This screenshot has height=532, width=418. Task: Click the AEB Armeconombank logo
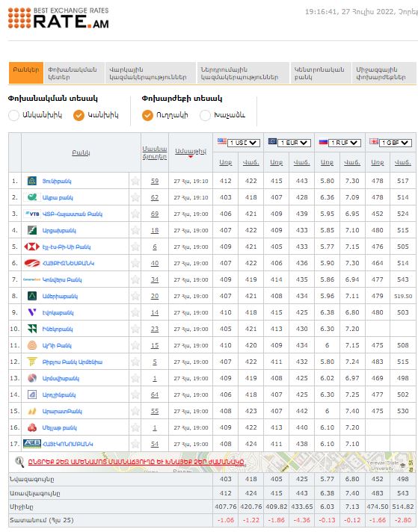coord(32,444)
